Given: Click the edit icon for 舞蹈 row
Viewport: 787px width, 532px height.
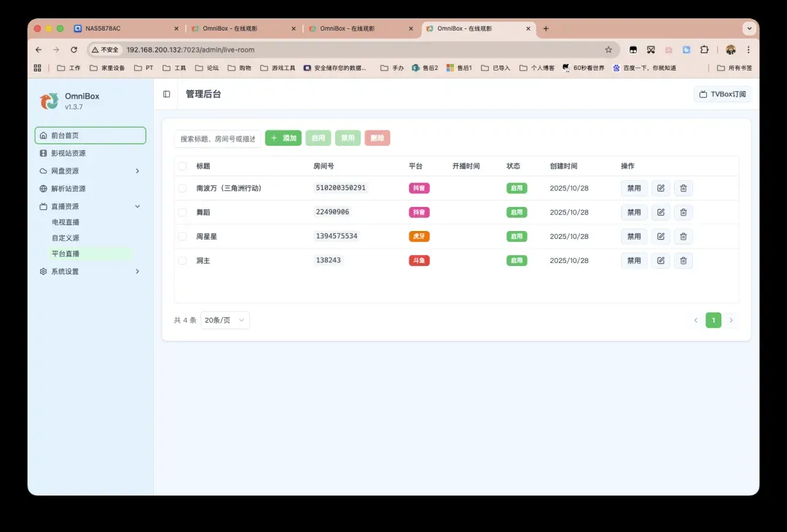Looking at the screenshot, I should coord(660,212).
